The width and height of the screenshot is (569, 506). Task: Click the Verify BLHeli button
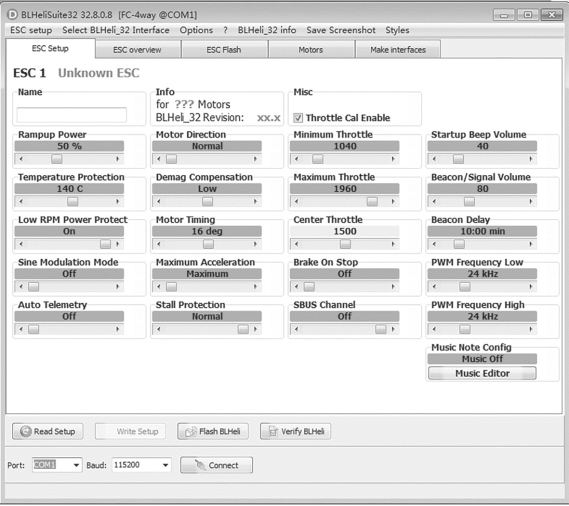(295, 431)
